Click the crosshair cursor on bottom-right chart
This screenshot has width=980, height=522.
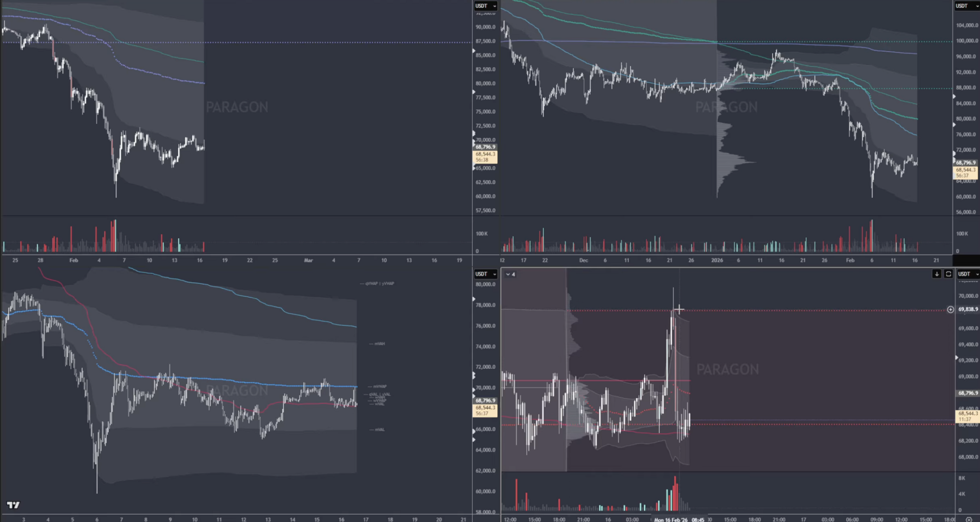679,309
